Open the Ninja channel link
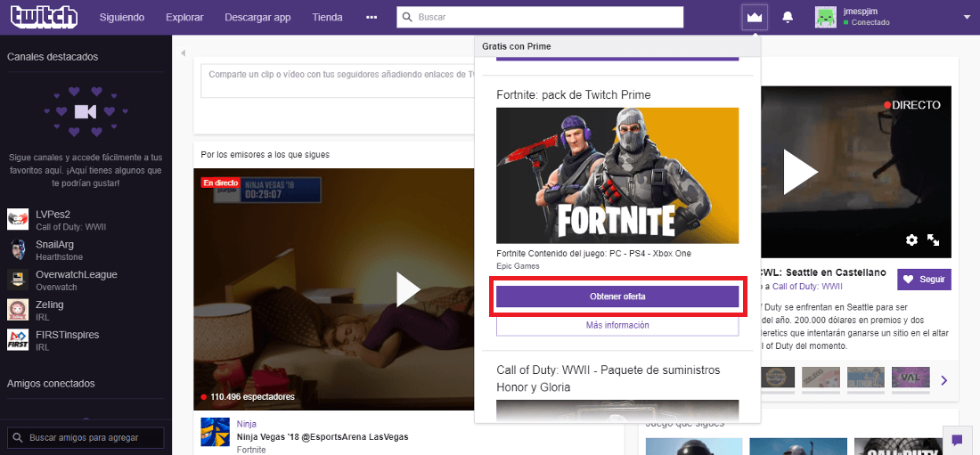This screenshot has height=455, width=980. [246, 424]
